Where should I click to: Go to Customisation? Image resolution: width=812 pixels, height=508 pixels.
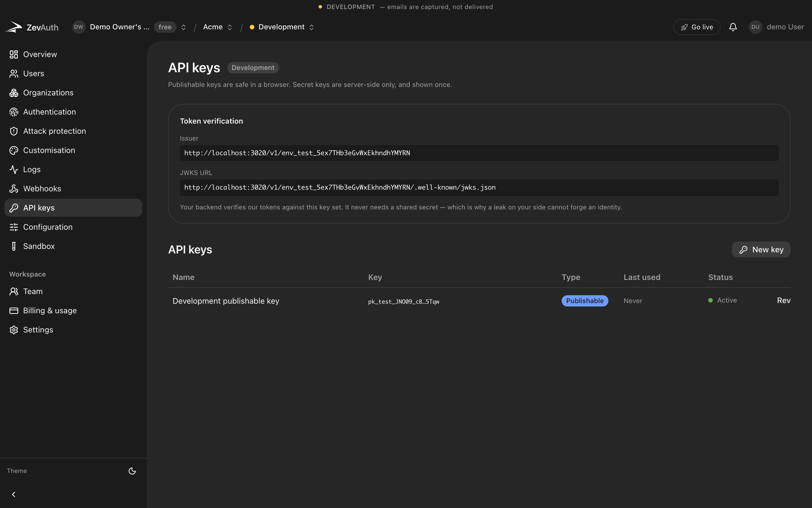73,150
